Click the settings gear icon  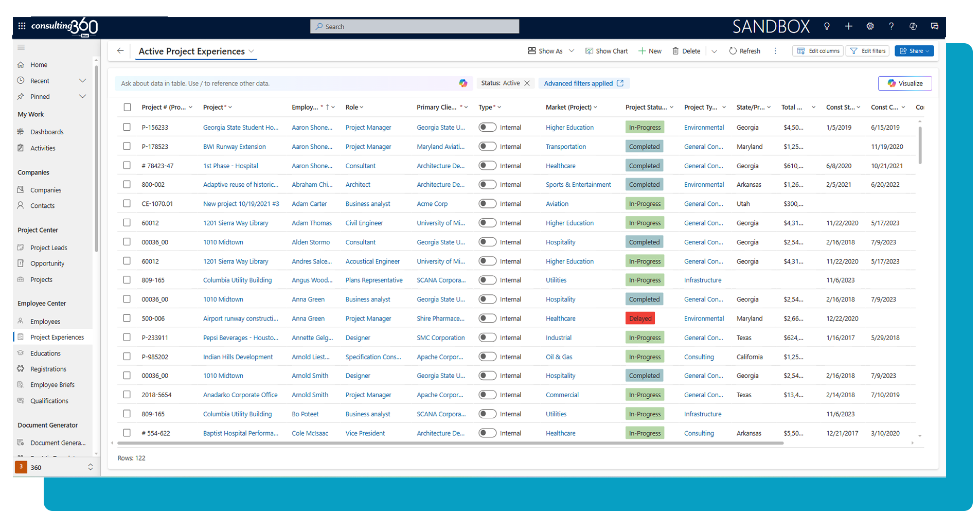pyautogui.click(x=870, y=26)
